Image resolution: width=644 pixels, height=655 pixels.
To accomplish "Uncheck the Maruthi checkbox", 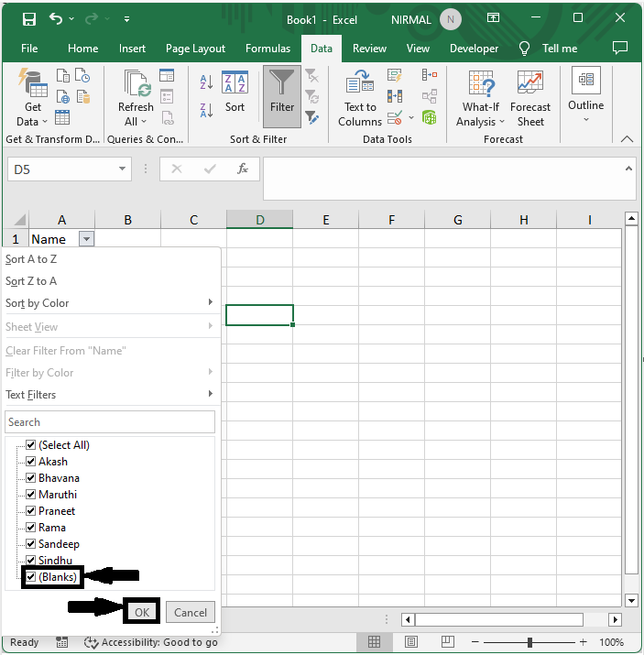I will point(30,494).
